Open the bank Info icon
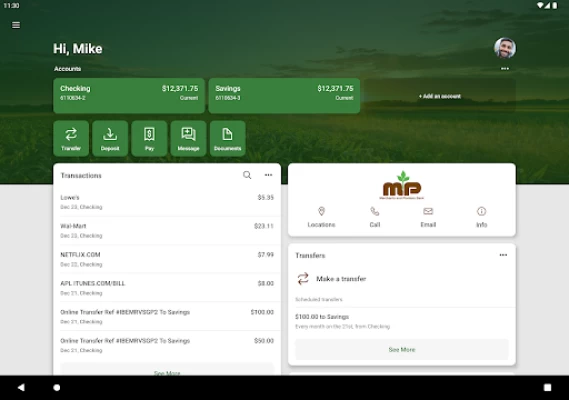The image size is (569, 400). 482,211
